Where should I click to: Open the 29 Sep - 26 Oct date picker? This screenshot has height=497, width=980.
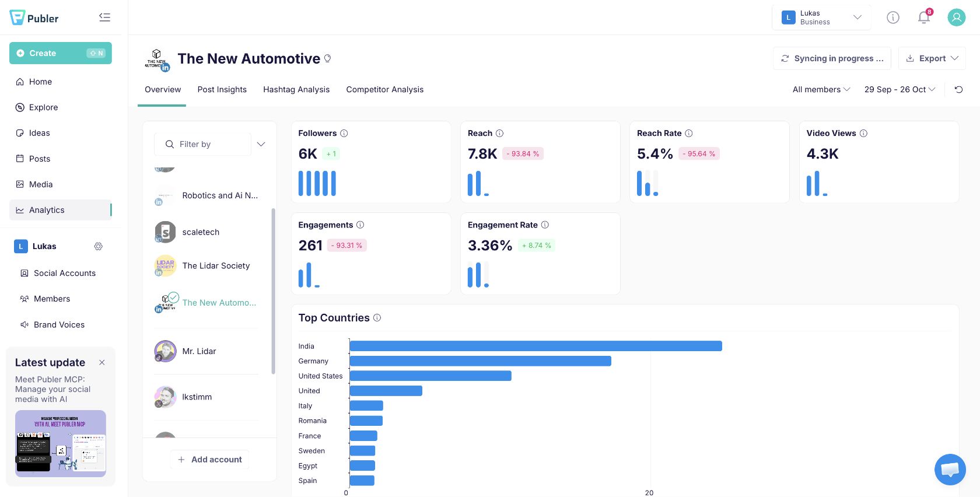[900, 89]
